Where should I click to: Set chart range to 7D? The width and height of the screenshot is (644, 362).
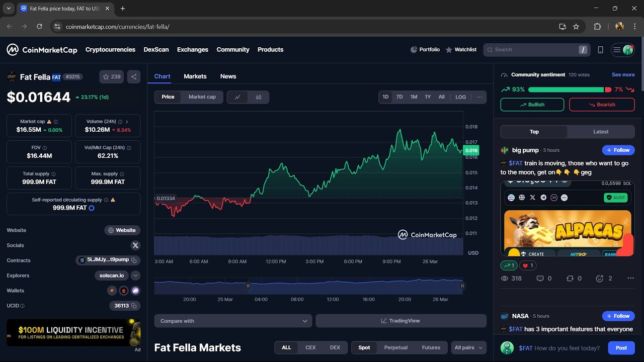pyautogui.click(x=399, y=97)
